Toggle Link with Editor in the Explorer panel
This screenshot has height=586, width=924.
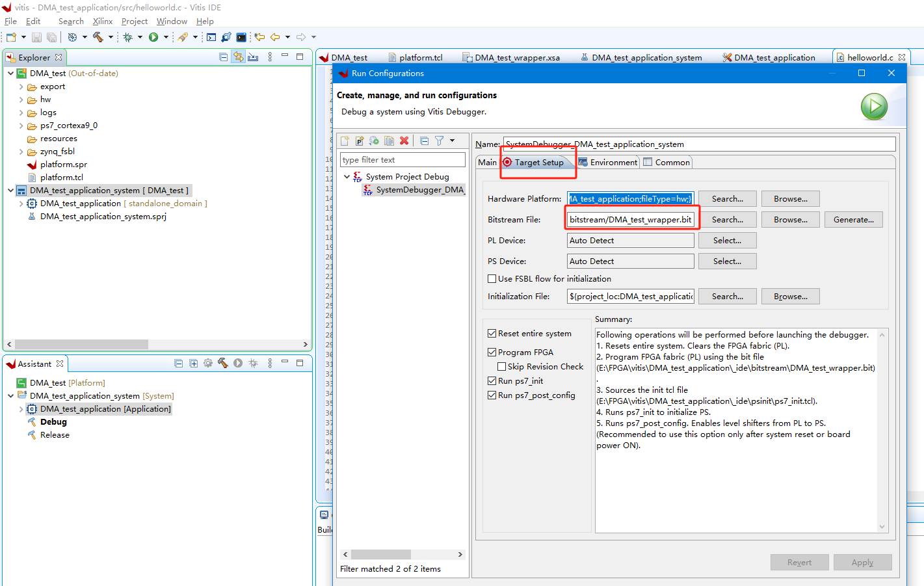click(x=239, y=57)
